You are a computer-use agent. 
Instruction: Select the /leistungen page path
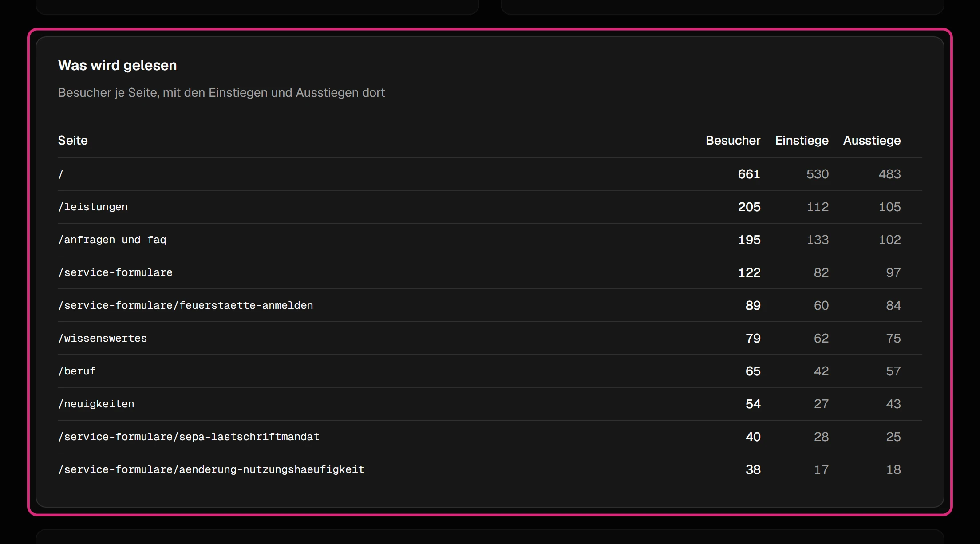tap(93, 207)
